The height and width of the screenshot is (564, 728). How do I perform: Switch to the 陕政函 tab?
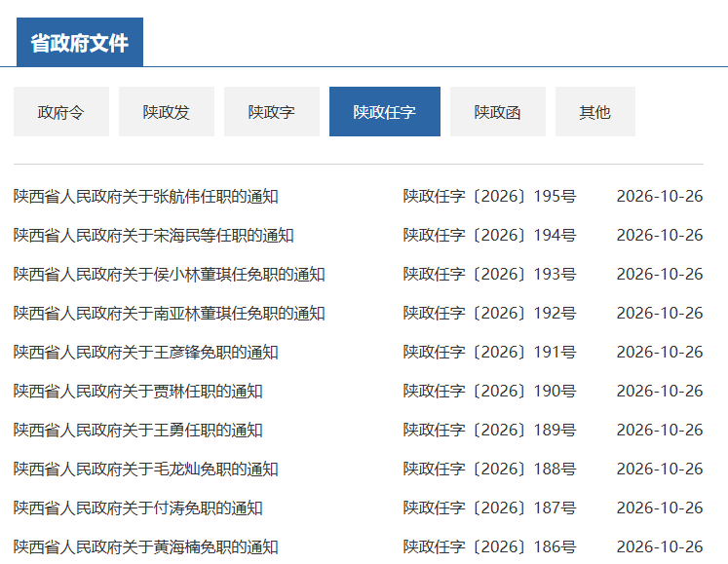(x=498, y=111)
